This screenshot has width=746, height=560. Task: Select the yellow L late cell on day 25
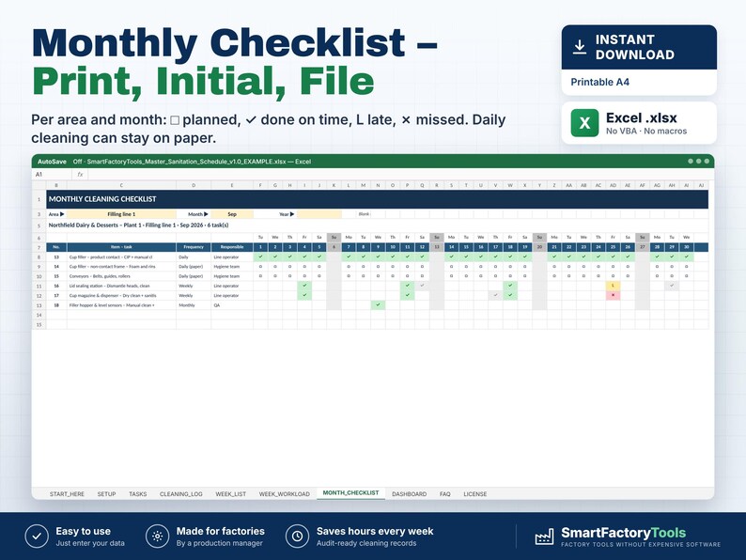pyautogui.click(x=613, y=286)
